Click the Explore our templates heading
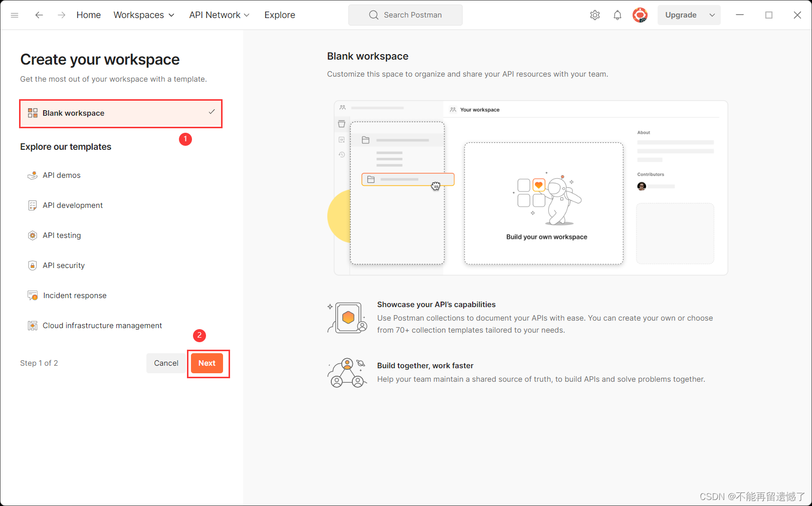 [66, 147]
